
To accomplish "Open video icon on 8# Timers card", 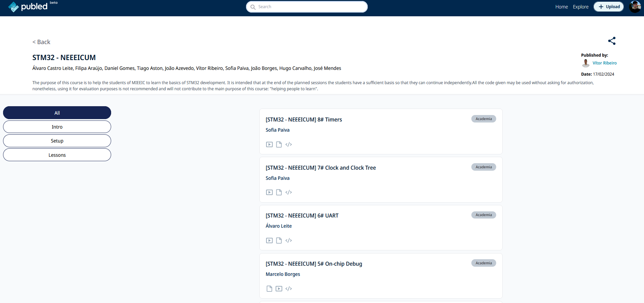I will click(x=269, y=145).
